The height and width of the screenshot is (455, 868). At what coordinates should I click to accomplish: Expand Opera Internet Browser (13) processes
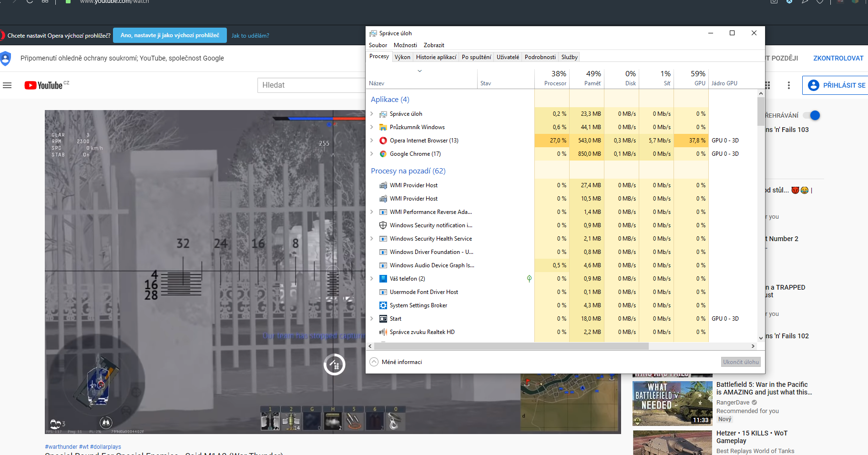pos(372,141)
